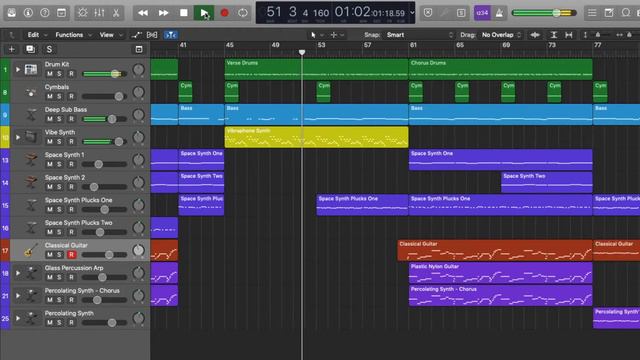Screen dimensions: 640x360
Task: Click the Classical Guitar track icon
Action: coord(31,250)
